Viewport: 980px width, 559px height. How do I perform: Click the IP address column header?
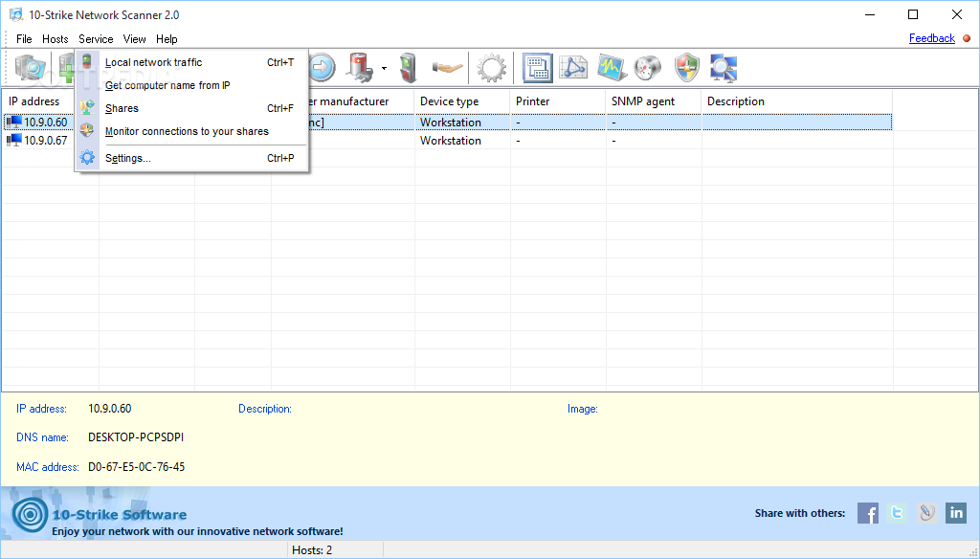coord(38,101)
